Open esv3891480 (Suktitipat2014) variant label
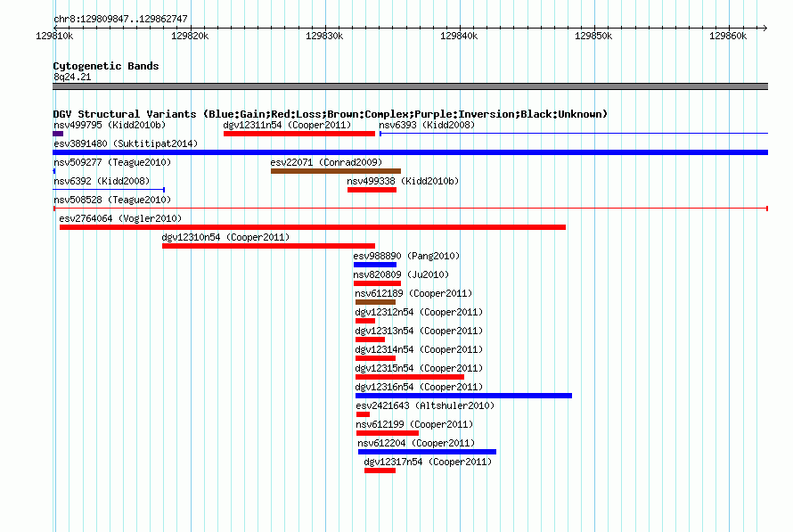 [x=126, y=143]
